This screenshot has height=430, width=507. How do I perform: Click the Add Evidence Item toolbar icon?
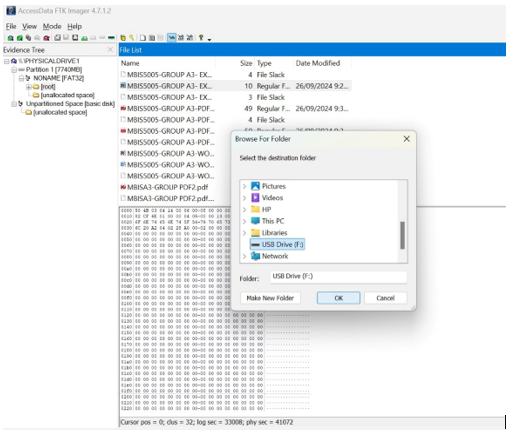click(x=10, y=38)
